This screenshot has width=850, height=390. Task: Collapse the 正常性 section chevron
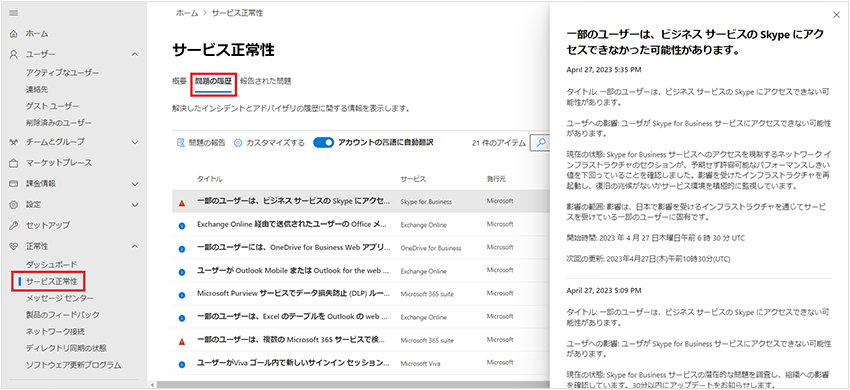[135, 246]
